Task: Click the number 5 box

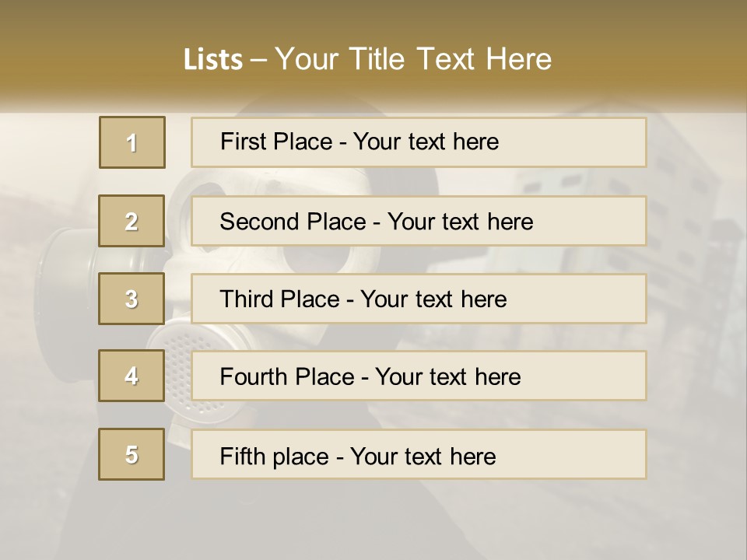Action: (132, 454)
